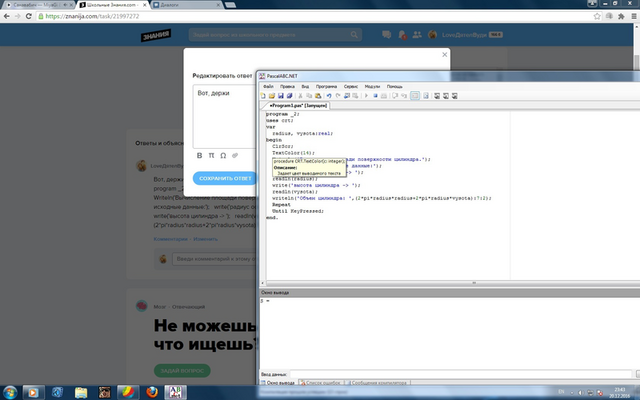640x400 pixels.
Task: Reload the page with browser refresh icon
Action: click(29, 16)
